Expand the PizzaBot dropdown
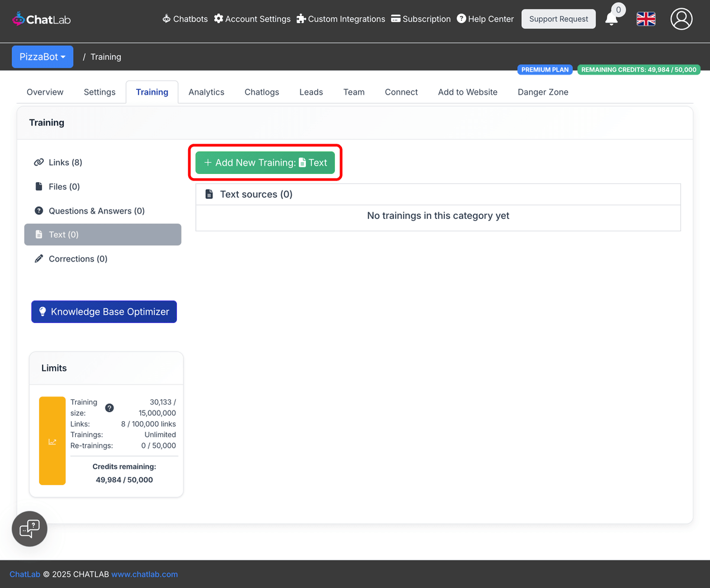 43,57
